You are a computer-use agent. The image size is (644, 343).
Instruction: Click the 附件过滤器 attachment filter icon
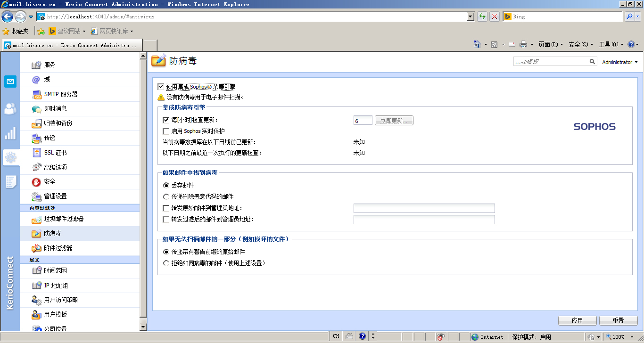tap(36, 248)
